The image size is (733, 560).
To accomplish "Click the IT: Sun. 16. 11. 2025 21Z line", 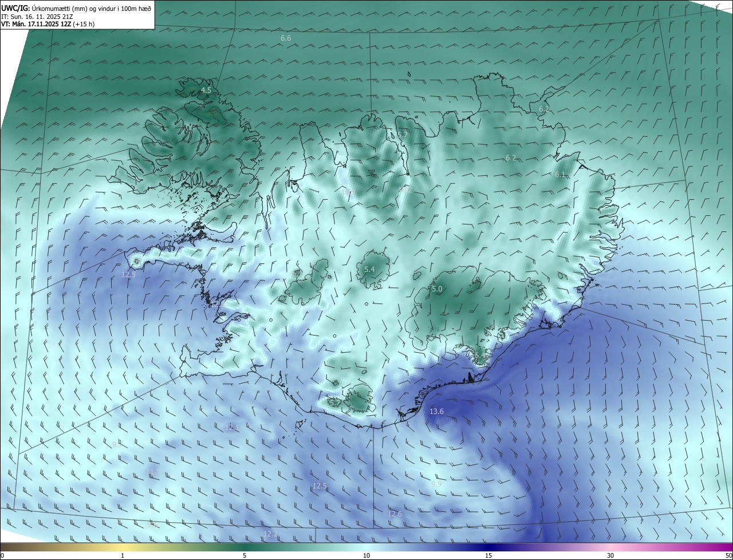I will (x=37, y=17).
